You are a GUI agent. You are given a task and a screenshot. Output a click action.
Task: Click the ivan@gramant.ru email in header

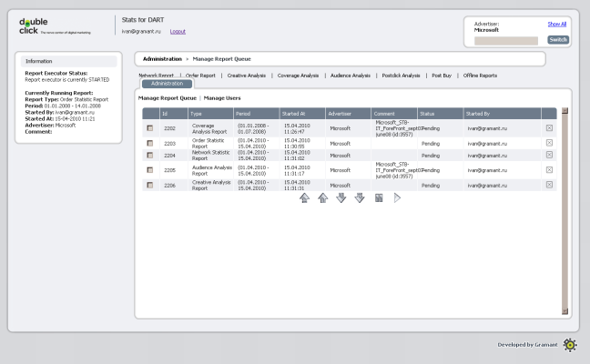(x=141, y=32)
